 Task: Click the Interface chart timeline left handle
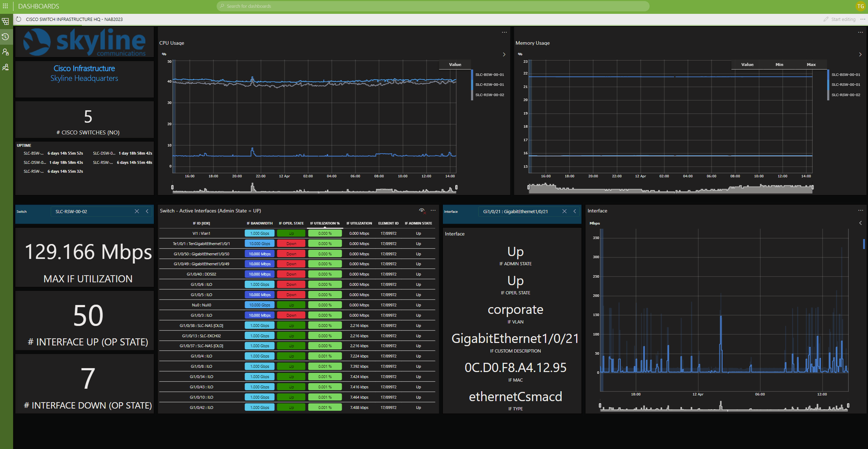600,405
